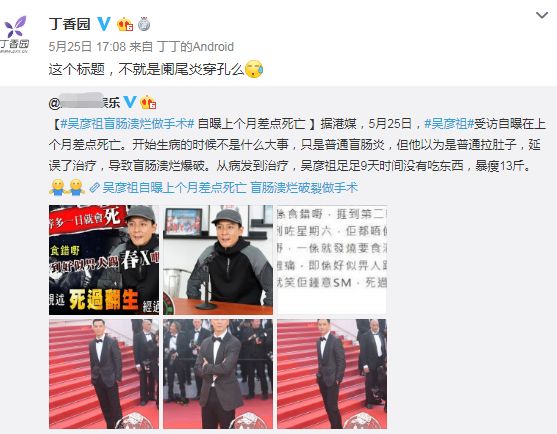Click the link chain icon before article link
Viewport: 557px width, 434px height.
[x=94, y=188]
